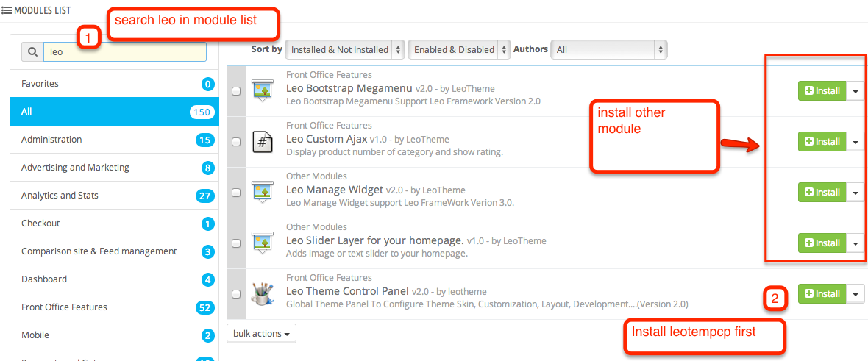The image size is (868, 361).
Task: Click the Leo Custom Ajax module icon
Action: (x=261, y=142)
